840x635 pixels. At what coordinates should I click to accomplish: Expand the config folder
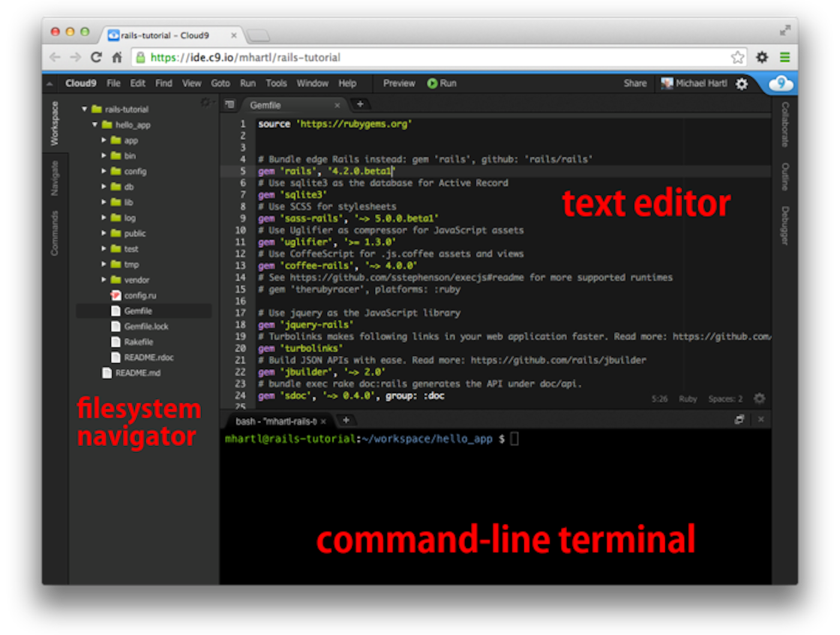pos(103,171)
